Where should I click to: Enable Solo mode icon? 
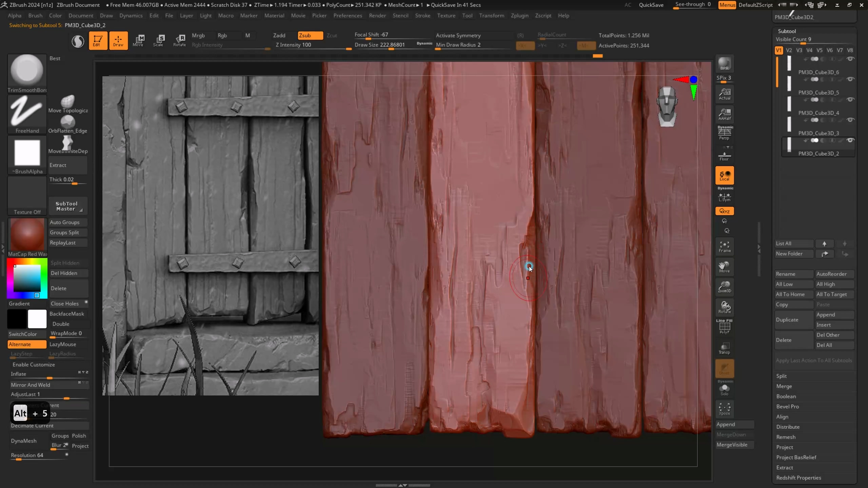pos(724,390)
